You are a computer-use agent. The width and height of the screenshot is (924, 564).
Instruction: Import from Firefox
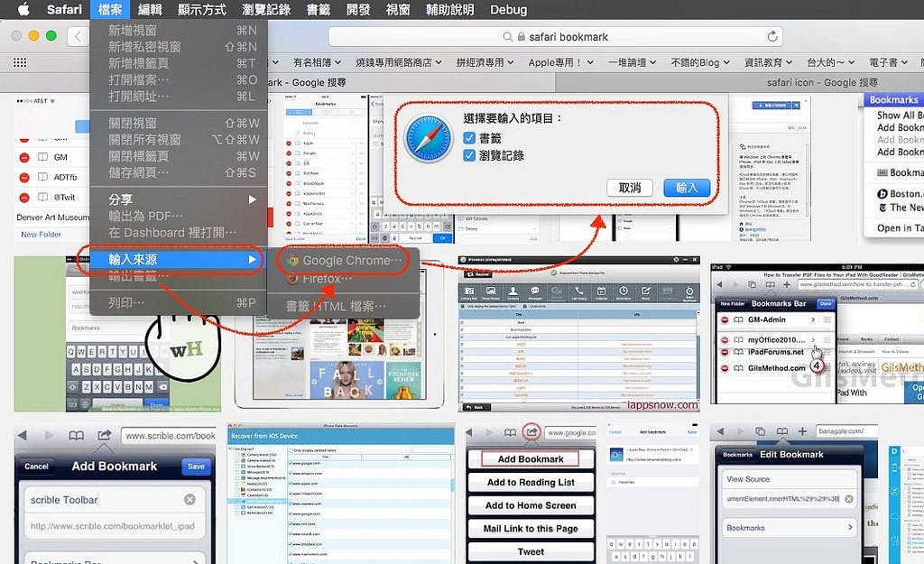click(344, 278)
